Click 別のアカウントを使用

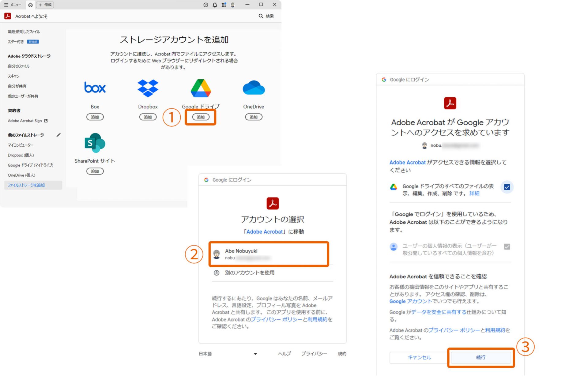(x=250, y=273)
